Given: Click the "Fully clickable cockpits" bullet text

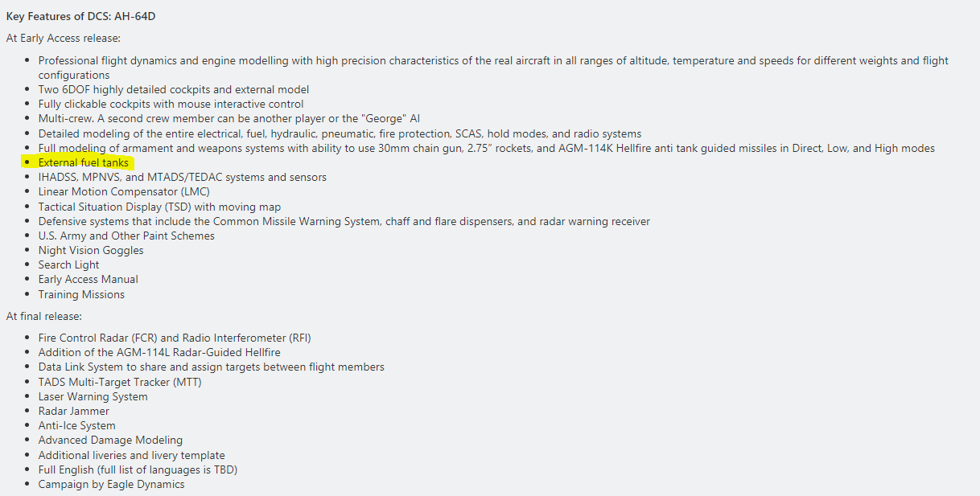Looking at the screenshot, I should (171, 104).
